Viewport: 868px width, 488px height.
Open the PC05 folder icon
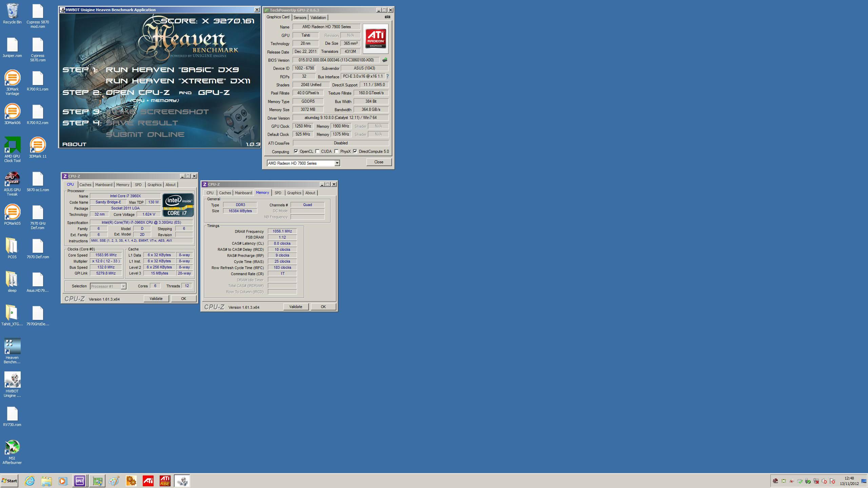click(x=12, y=248)
